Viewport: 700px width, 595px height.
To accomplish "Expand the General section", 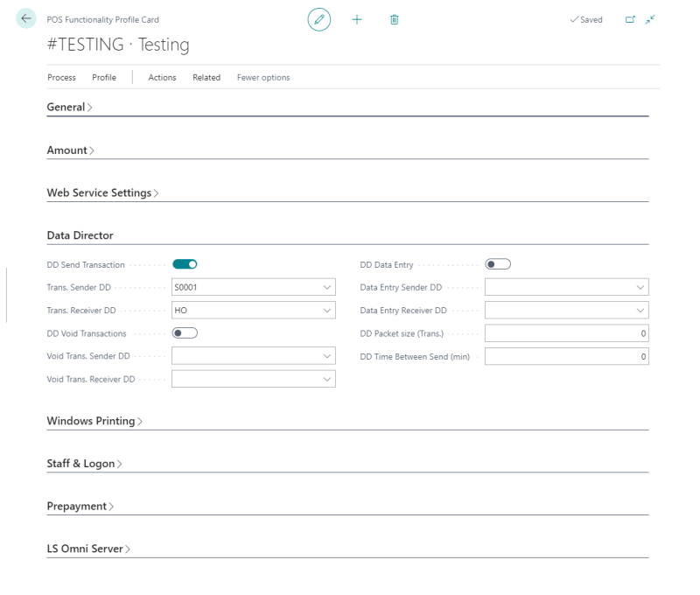I will click(69, 107).
